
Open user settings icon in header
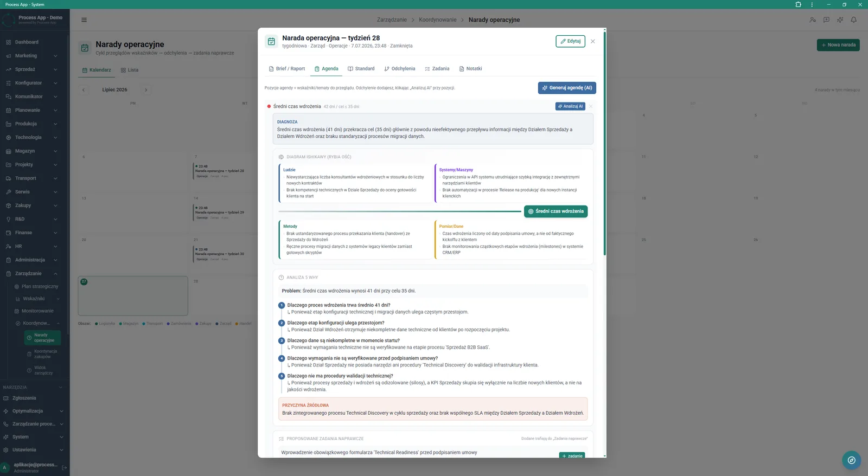[813, 20]
